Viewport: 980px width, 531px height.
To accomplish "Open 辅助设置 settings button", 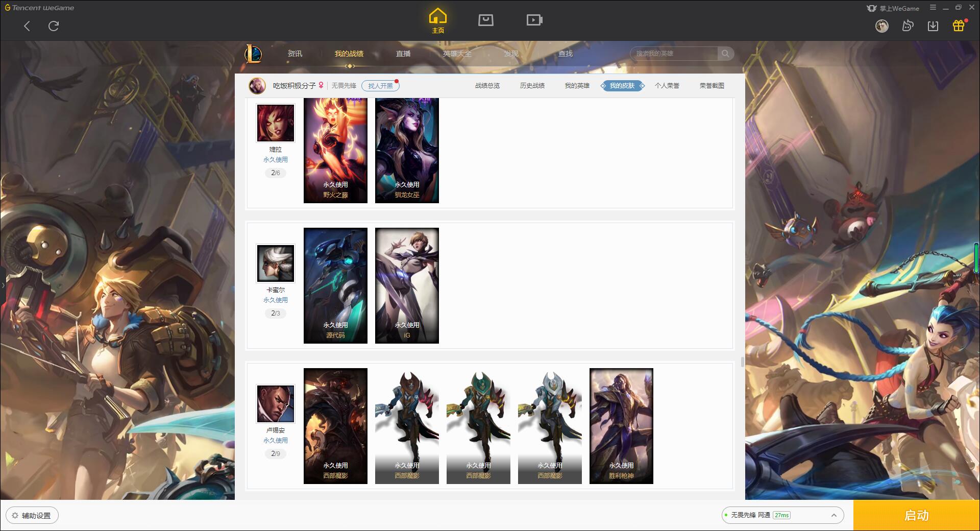I will pos(32,515).
